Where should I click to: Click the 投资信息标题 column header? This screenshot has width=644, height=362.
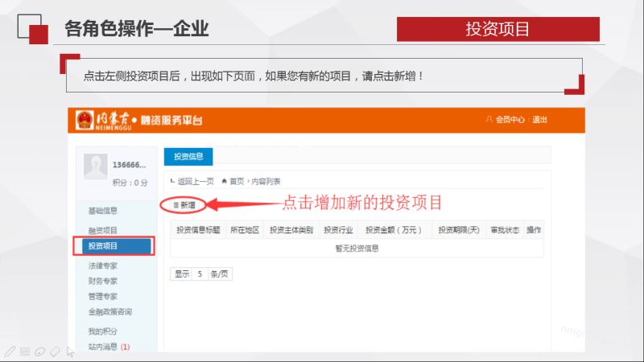click(198, 230)
